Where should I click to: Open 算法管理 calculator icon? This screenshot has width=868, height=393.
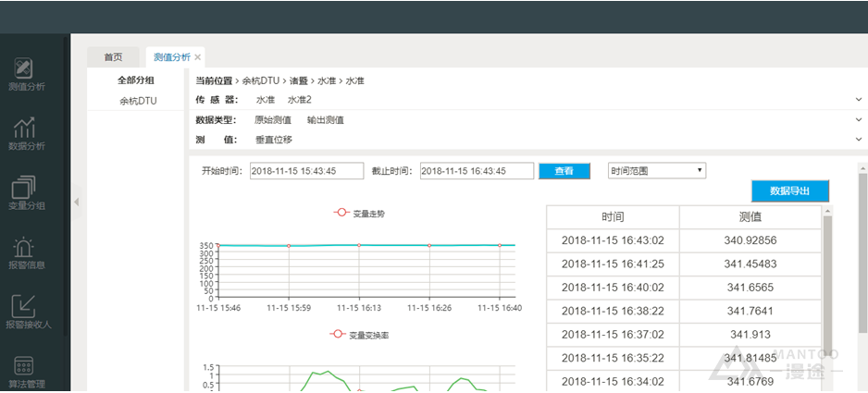click(25, 372)
